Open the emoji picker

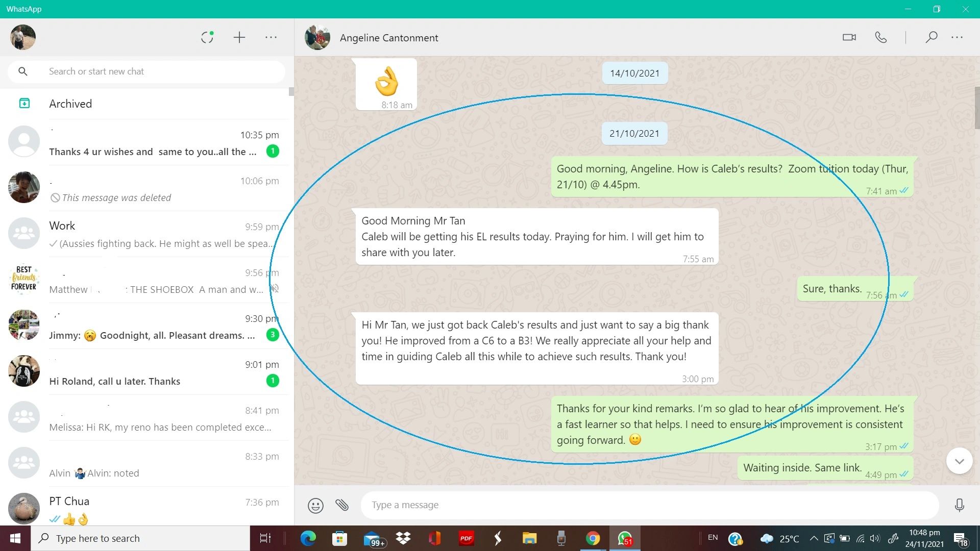[x=315, y=505]
